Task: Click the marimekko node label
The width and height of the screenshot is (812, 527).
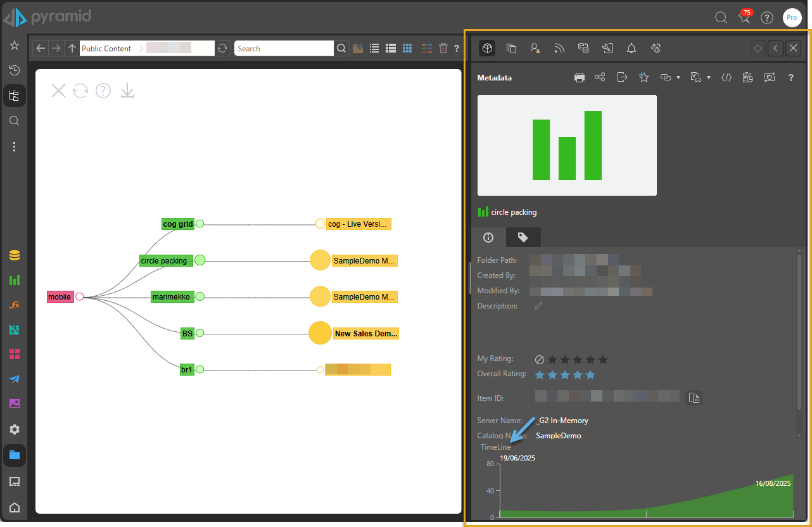Action: coord(171,296)
